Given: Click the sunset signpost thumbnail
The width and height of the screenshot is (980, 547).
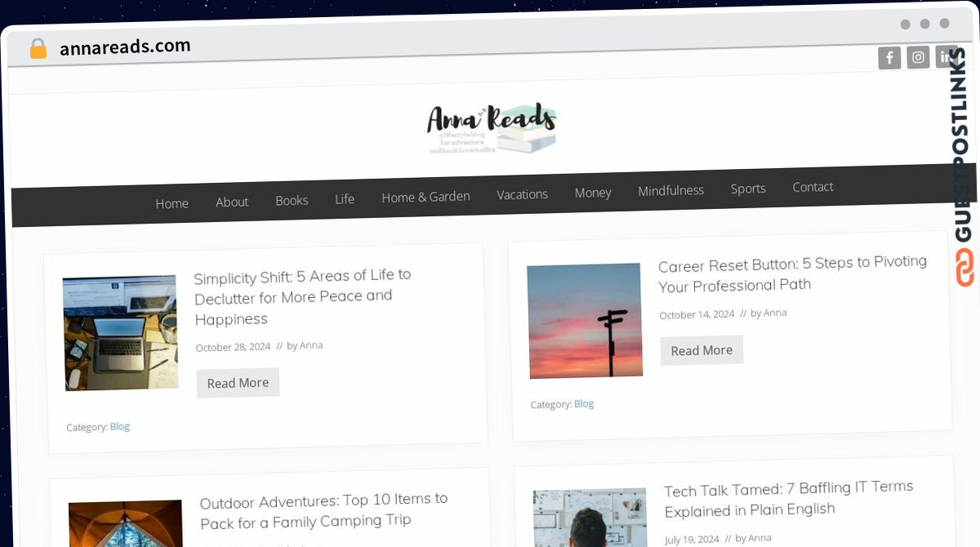Looking at the screenshot, I should pos(585,321).
